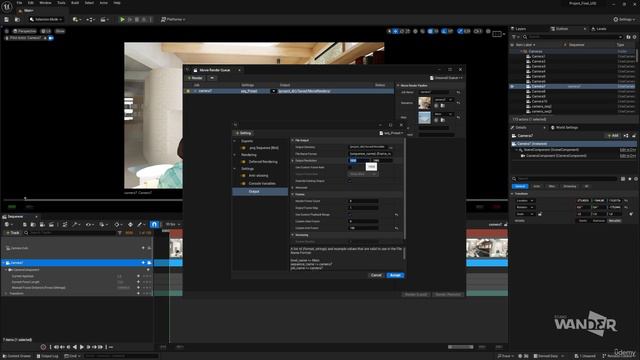The image size is (640, 360).
Task: Click the Output Directory field
Action: (367, 147)
